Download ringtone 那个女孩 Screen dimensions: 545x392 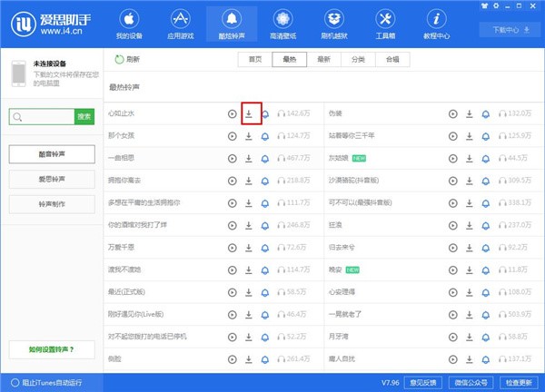tap(249, 136)
